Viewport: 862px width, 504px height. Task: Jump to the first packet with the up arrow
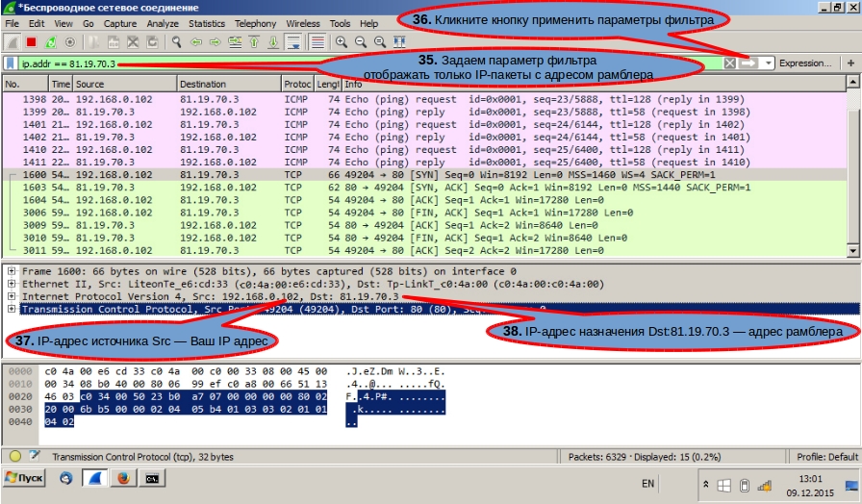pyautogui.click(x=254, y=42)
